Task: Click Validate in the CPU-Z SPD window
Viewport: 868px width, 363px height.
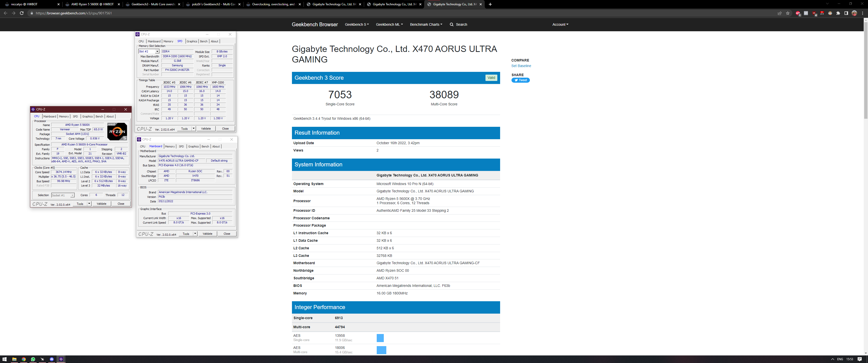Action: pyautogui.click(x=206, y=129)
